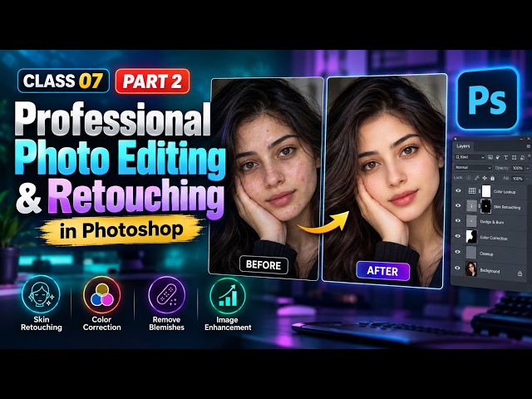Click the Photo Editing title text
The height and width of the screenshot is (399, 532).
(121, 158)
